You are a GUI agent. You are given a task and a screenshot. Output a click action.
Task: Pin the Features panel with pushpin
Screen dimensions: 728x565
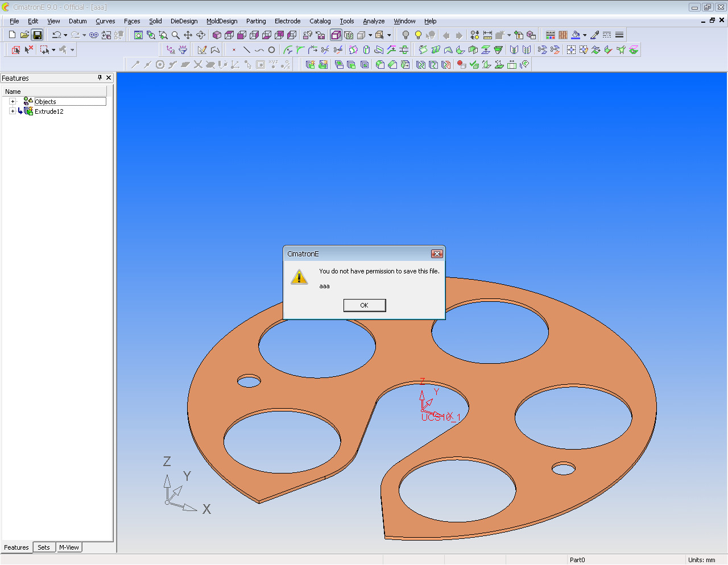click(x=100, y=77)
